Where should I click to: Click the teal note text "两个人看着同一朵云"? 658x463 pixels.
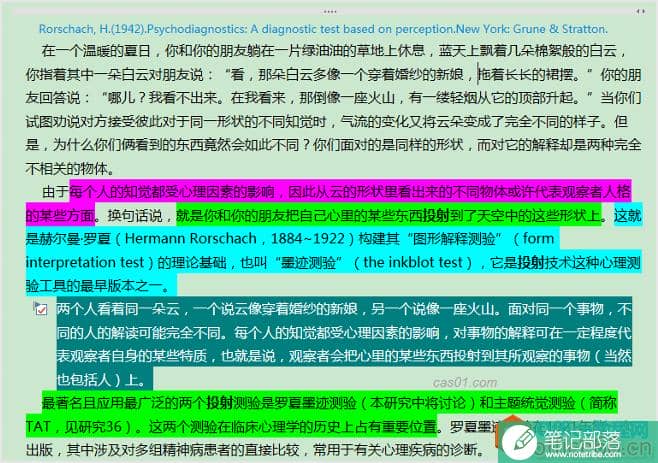point(118,309)
